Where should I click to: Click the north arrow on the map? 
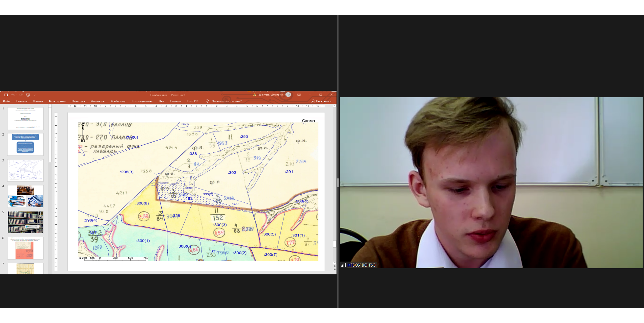tap(83, 132)
